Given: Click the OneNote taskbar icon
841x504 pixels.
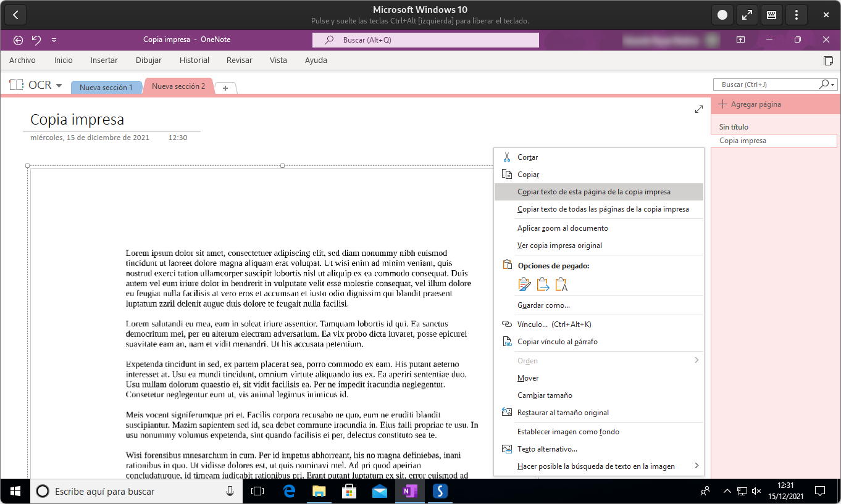Looking at the screenshot, I should tap(410, 492).
